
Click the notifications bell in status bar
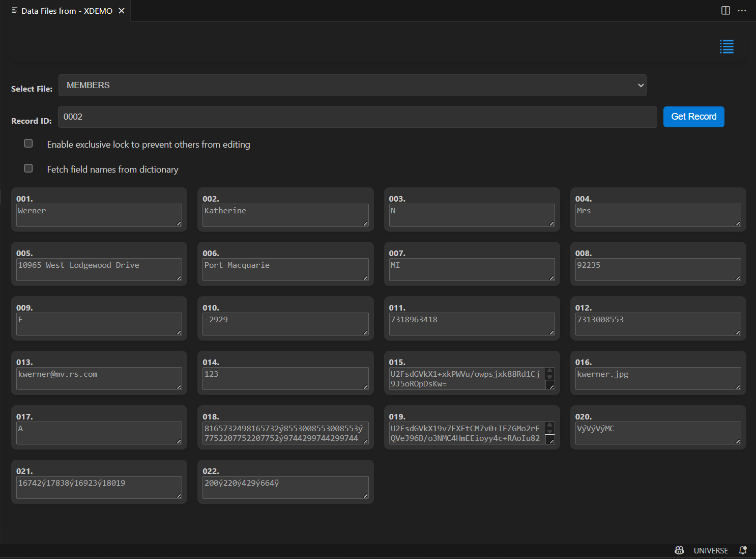pyautogui.click(x=743, y=550)
